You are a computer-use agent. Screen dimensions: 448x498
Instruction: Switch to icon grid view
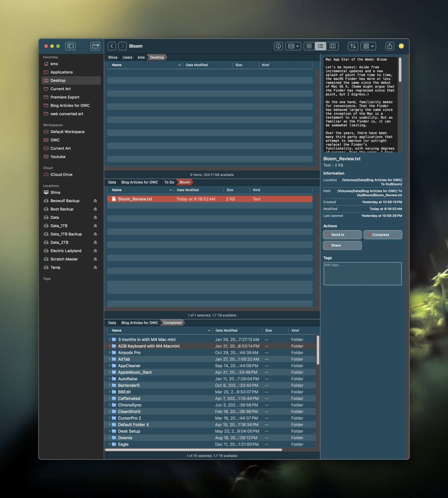309,46
